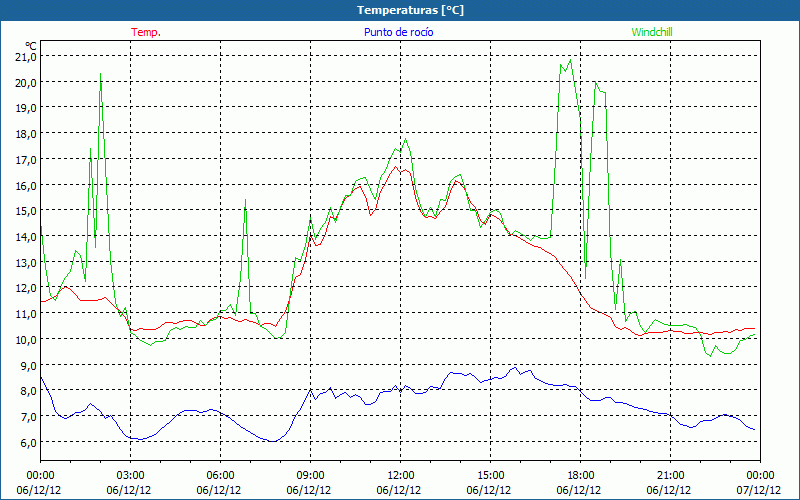Select the red 'Temp.' legend label
The image size is (800, 500).
(146, 32)
